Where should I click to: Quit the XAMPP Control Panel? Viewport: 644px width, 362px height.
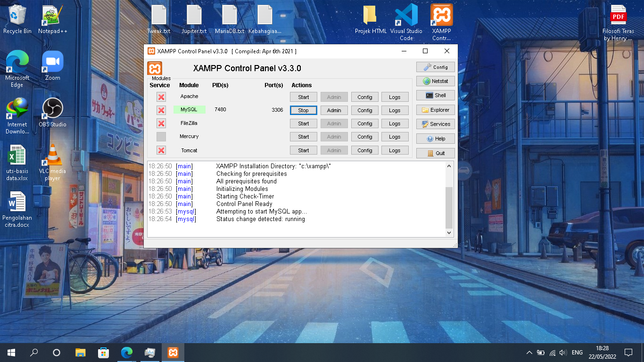(x=435, y=153)
